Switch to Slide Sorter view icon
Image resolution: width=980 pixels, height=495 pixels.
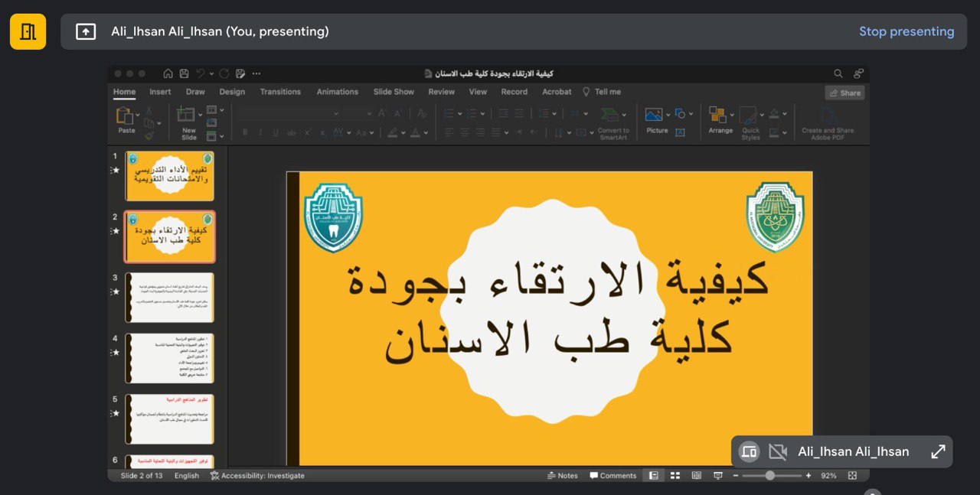675,475
